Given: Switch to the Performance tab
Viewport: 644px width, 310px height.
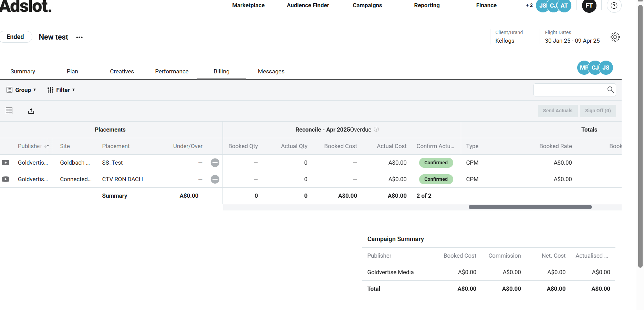Looking at the screenshot, I should [172, 71].
